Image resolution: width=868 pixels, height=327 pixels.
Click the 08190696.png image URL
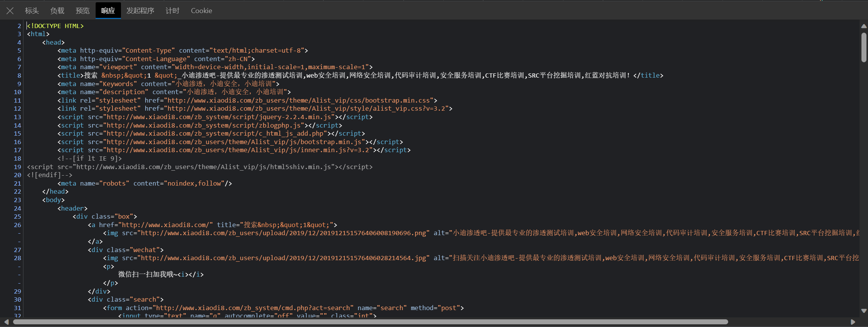tap(283, 233)
